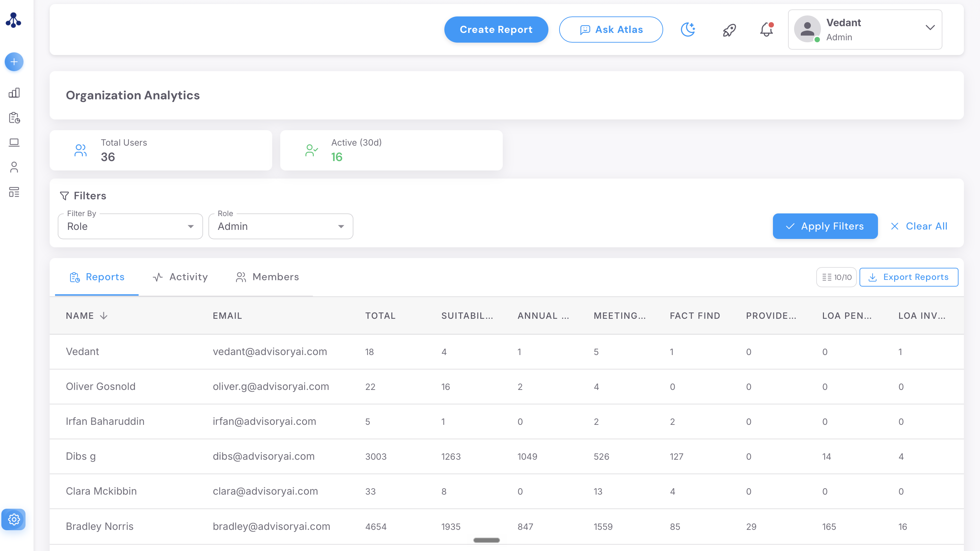Toggle dark mode moon icon

coord(688,29)
